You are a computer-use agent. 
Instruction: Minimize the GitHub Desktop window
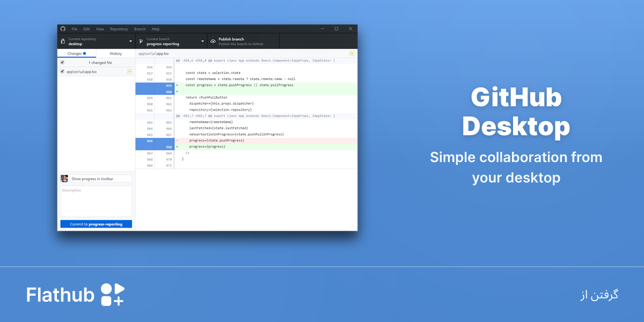pyautogui.click(x=323, y=28)
